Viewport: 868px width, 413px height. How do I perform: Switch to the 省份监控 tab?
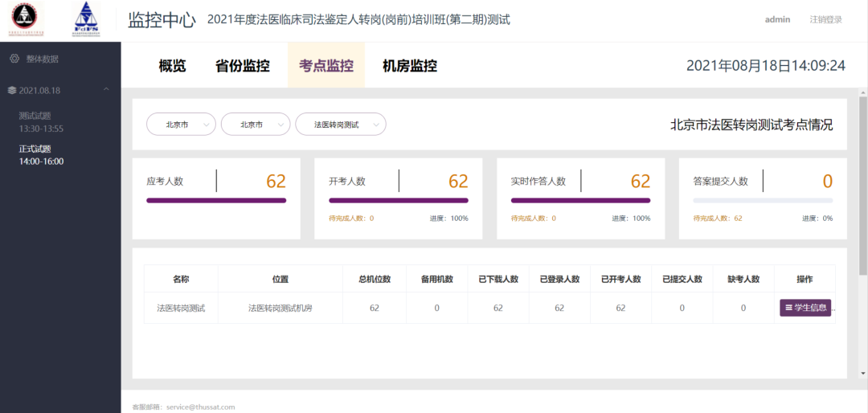tap(243, 67)
